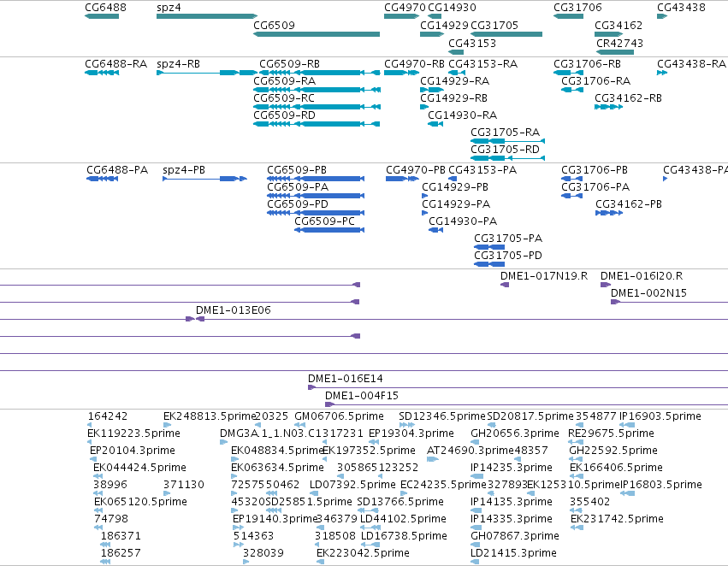This screenshot has width=728, height=566.
Task: Click BAC clone DME1-016I20.R
Action: coord(606,285)
